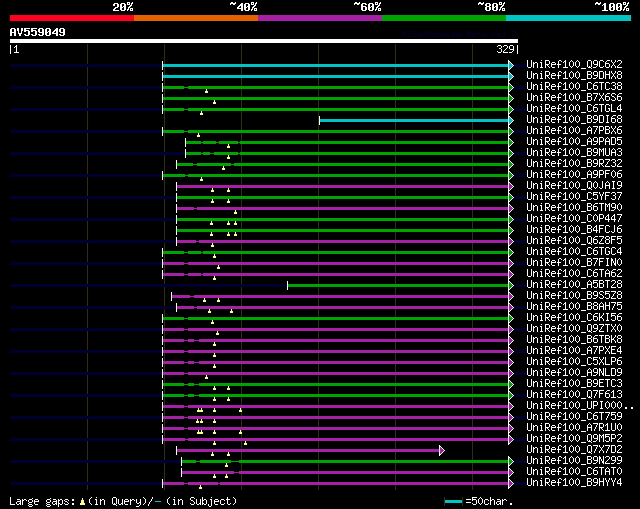Click the =50char. scale bar legend

click(x=479, y=501)
